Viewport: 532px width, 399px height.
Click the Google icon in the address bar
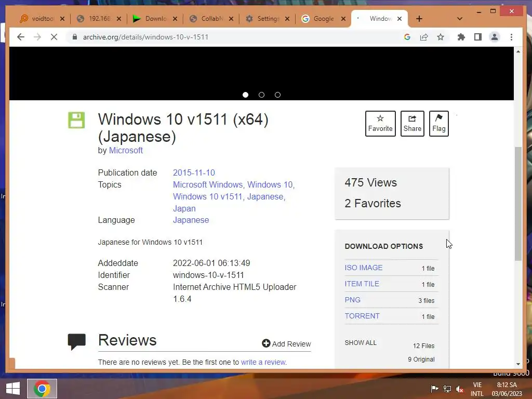(407, 37)
